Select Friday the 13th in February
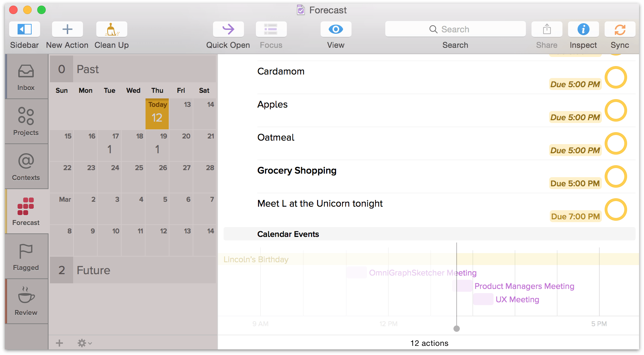Image resolution: width=644 pixels, height=355 pixels. [x=181, y=114]
